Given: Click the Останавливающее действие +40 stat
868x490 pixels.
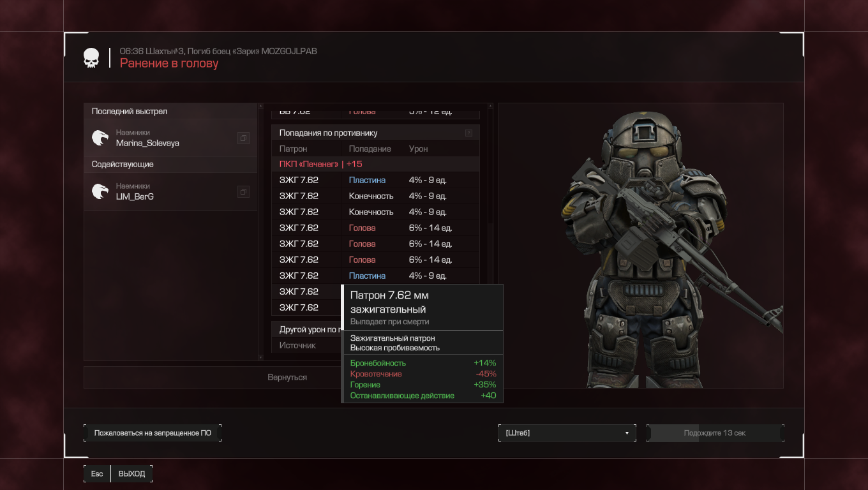Looking at the screenshot, I should point(423,396).
